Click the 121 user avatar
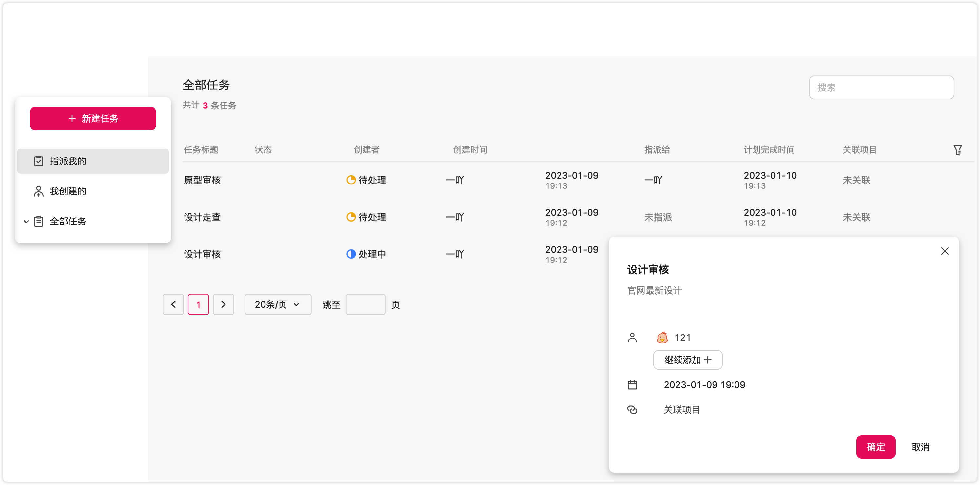Image resolution: width=980 pixels, height=485 pixels. (662, 338)
